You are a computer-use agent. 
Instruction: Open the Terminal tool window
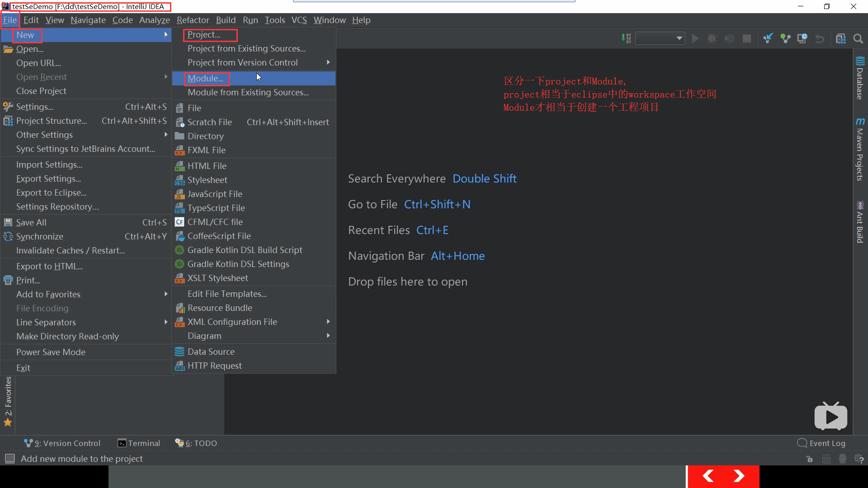pyautogui.click(x=139, y=443)
